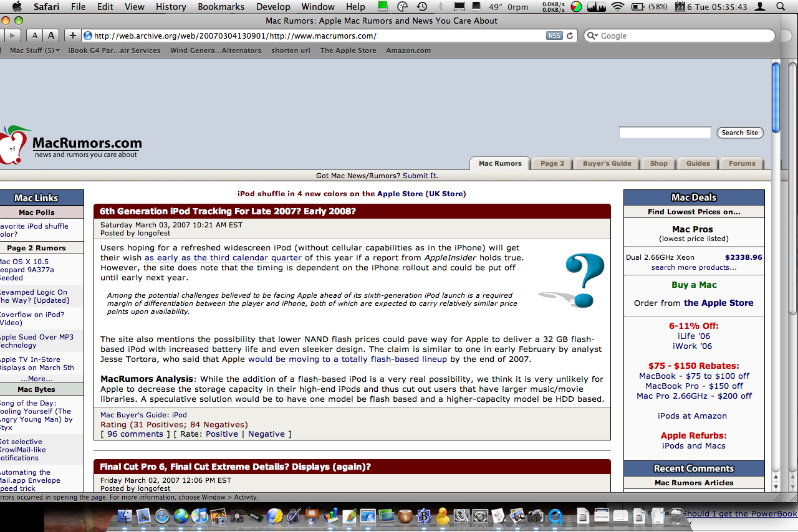The width and height of the screenshot is (798, 532).
Task: Click the Search Site button
Action: tap(739, 133)
